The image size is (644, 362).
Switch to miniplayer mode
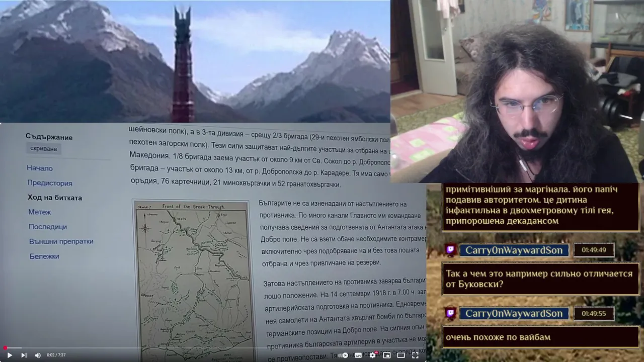point(387,355)
